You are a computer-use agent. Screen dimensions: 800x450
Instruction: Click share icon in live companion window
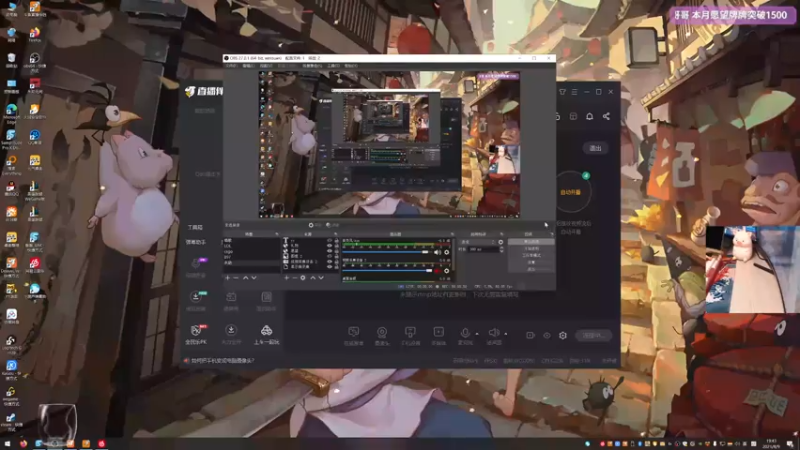coord(606,116)
